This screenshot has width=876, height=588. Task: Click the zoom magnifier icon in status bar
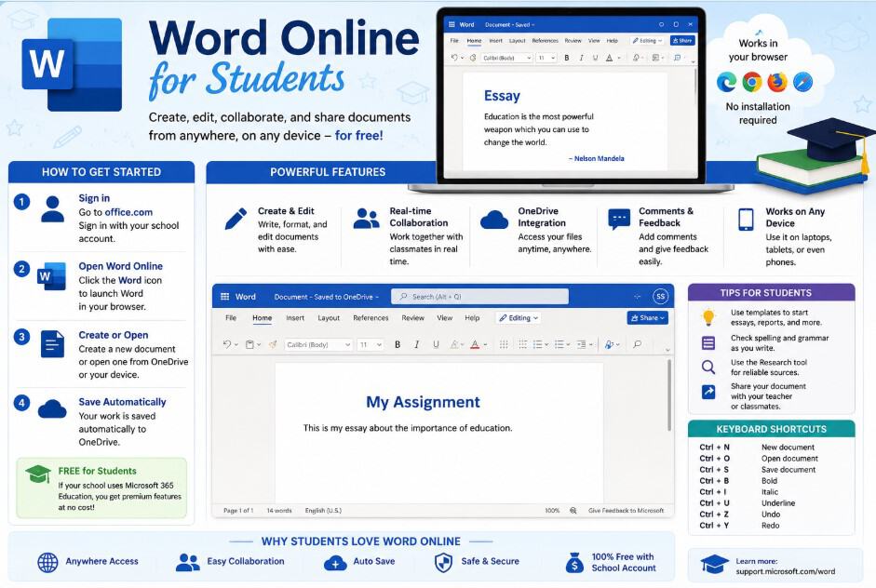(x=573, y=511)
